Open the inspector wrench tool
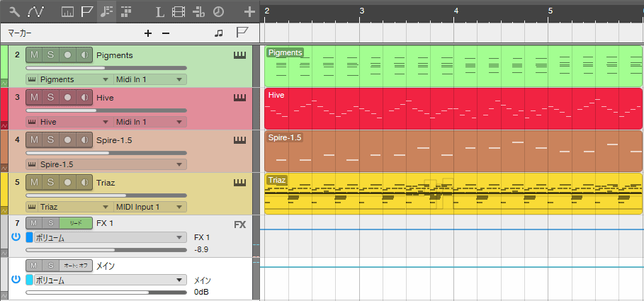This screenshot has width=644, height=301. click(14, 12)
